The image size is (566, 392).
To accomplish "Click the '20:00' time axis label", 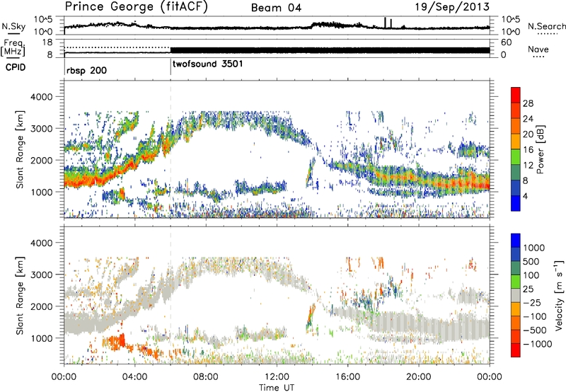I will point(418,377).
